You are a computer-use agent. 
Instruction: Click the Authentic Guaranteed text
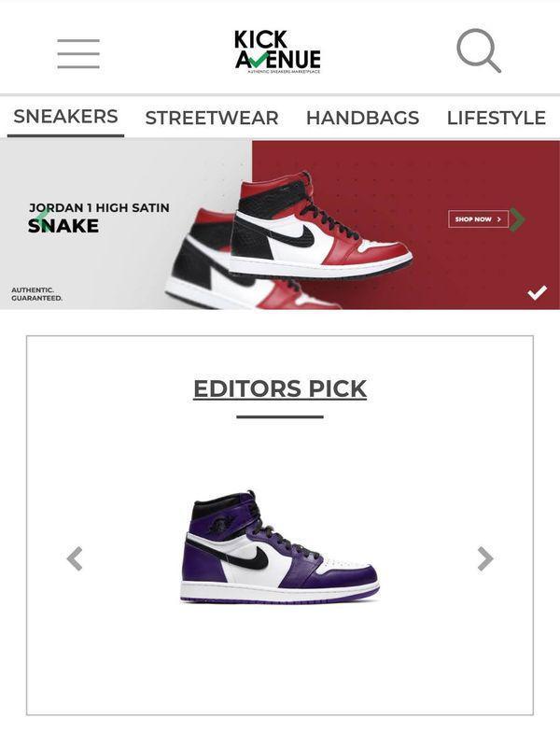[36, 294]
